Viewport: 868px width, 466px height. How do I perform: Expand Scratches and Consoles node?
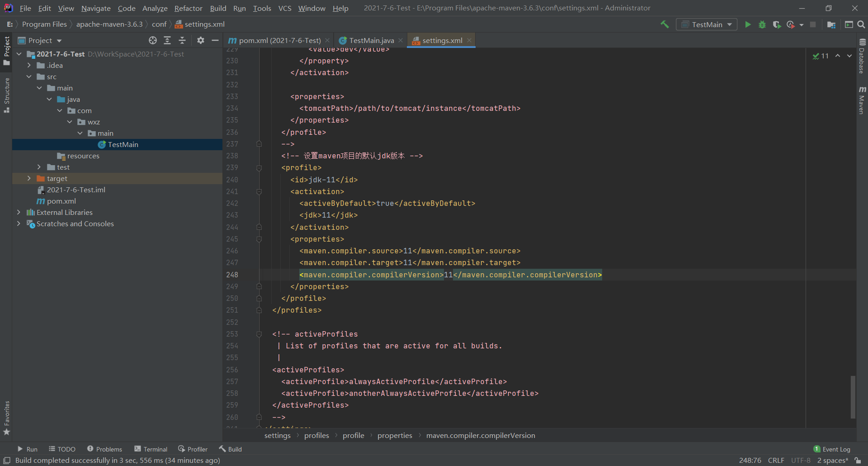[19, 223]
